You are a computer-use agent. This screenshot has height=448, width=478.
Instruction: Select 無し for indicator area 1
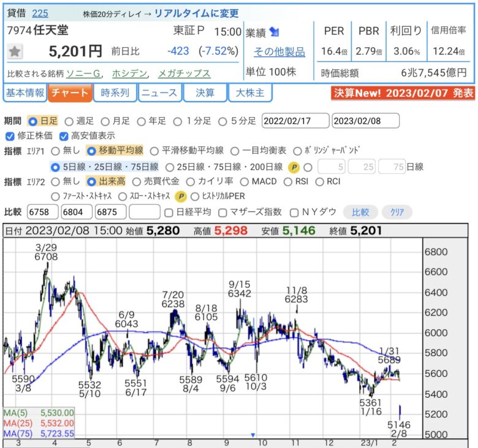56,151
